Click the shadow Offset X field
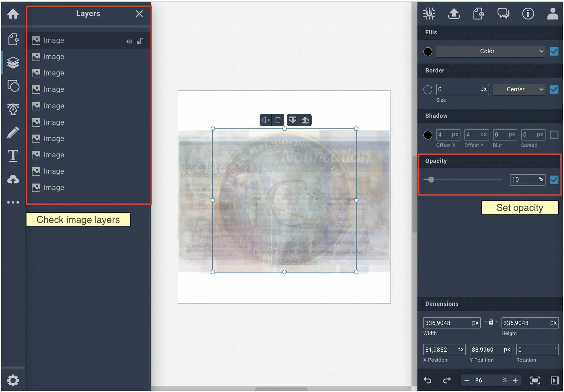The width and height of the screenshot is (564, 392). [x=448, y=135]
